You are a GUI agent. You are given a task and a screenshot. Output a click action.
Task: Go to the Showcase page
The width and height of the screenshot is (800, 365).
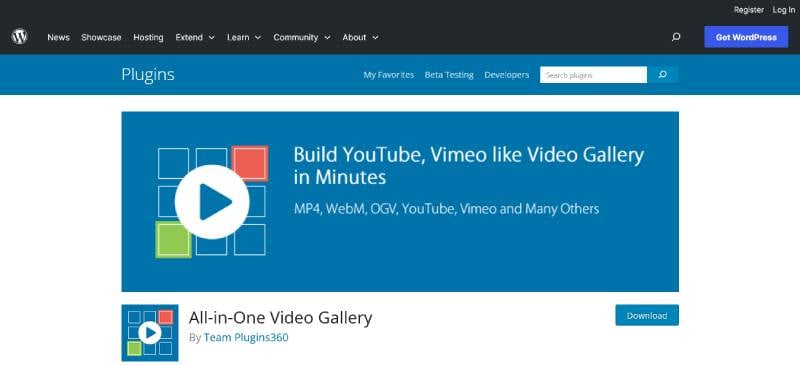(101, 37)
